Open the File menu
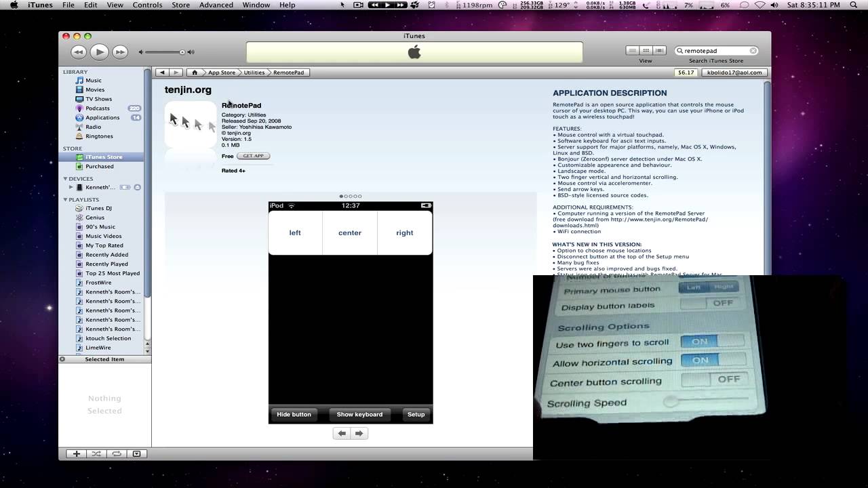This screenshot has width=868, height=488. click(x=68, y=5)
